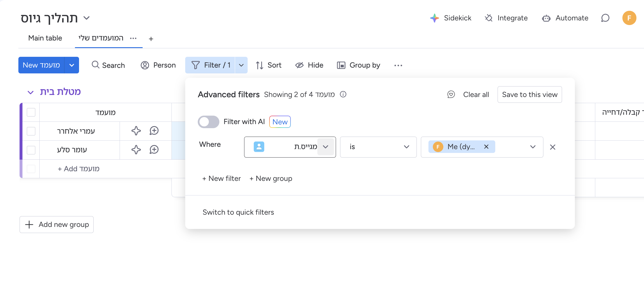Click the AI star icon for עמרי אלחרר

(x=136, y=131)
